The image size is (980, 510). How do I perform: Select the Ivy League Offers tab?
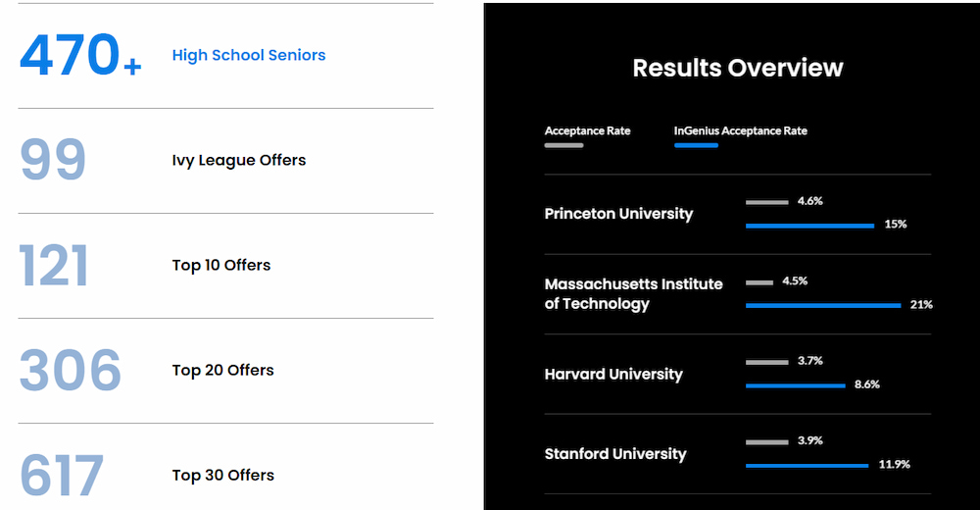(238, 160)
